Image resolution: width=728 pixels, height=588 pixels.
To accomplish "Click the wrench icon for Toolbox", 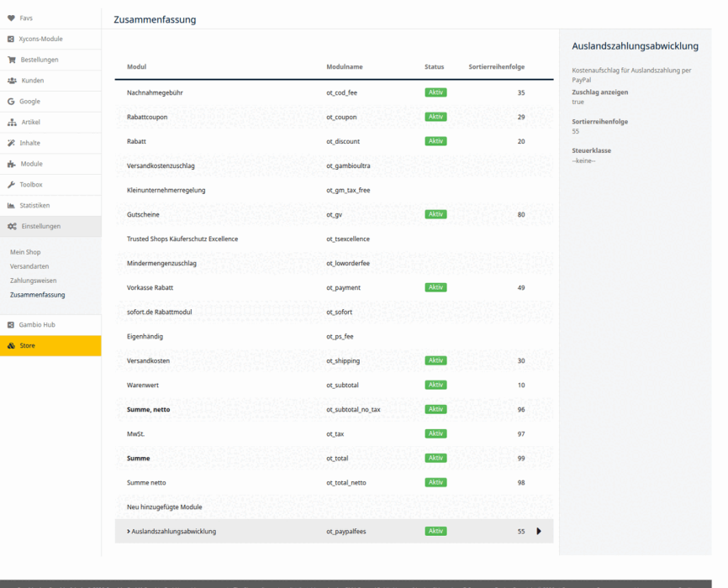I will coord(11,185).
